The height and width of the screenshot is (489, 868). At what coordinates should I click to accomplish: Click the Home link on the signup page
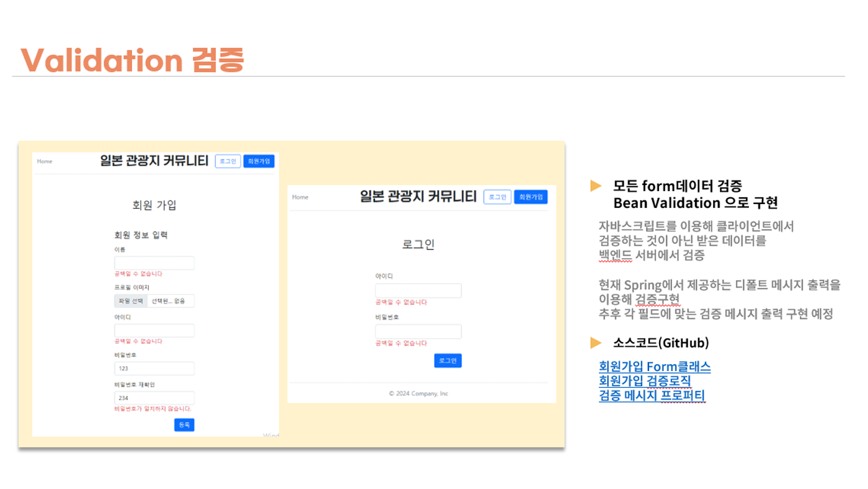point(45,161)
